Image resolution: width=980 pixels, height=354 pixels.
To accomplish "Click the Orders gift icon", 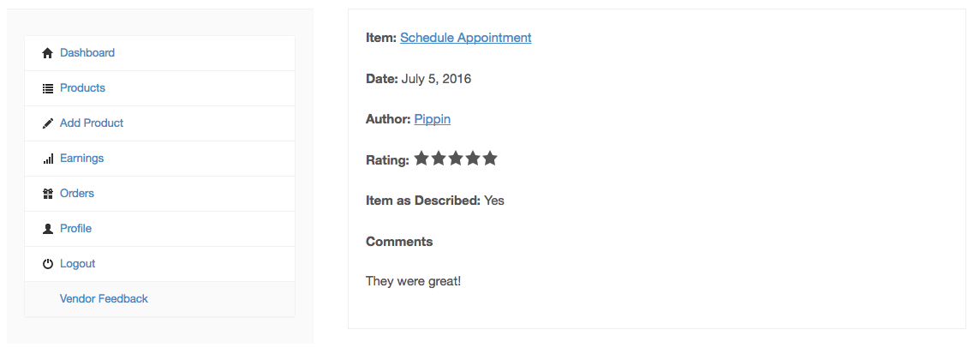I will click(x=48, y=194).
